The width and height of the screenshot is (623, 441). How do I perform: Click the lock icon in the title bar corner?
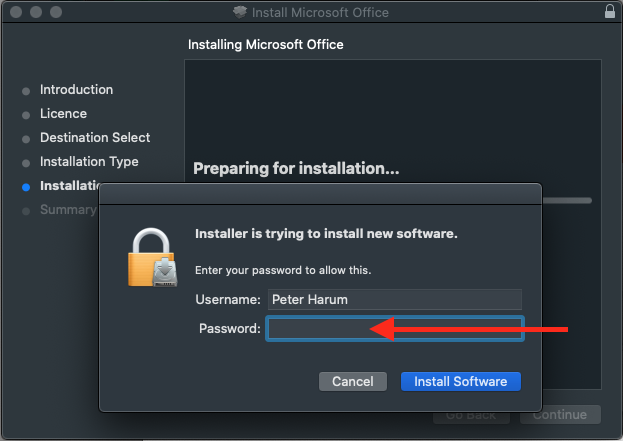[x=610, y=12]
